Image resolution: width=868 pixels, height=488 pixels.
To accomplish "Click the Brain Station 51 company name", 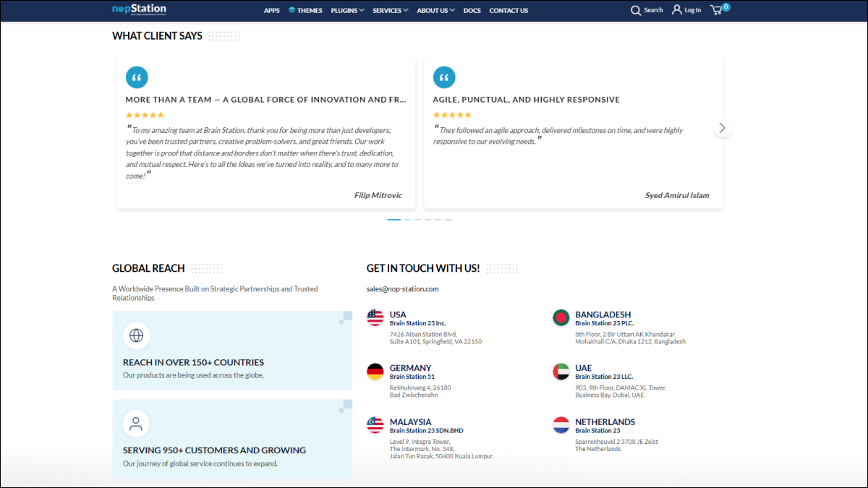I will [412, 377].
